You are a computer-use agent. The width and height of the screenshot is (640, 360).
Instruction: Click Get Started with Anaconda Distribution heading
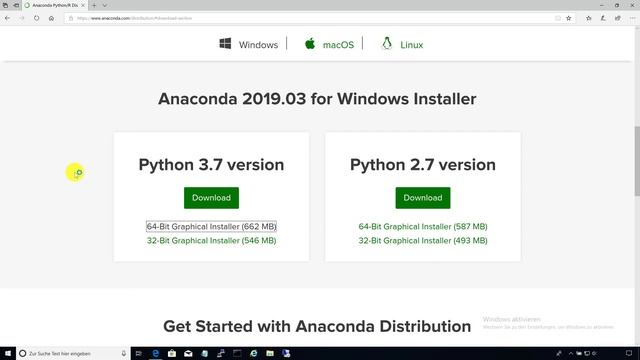pos(317,326)
